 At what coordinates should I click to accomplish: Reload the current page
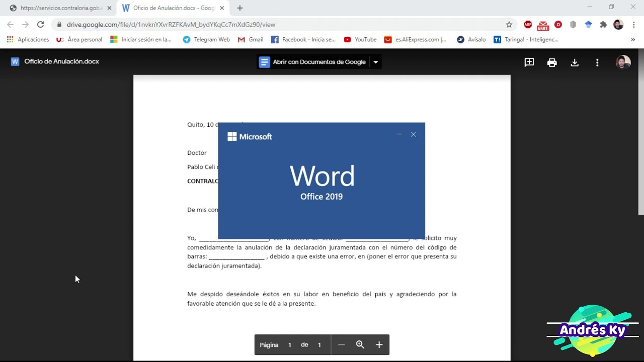coord(41,24)
